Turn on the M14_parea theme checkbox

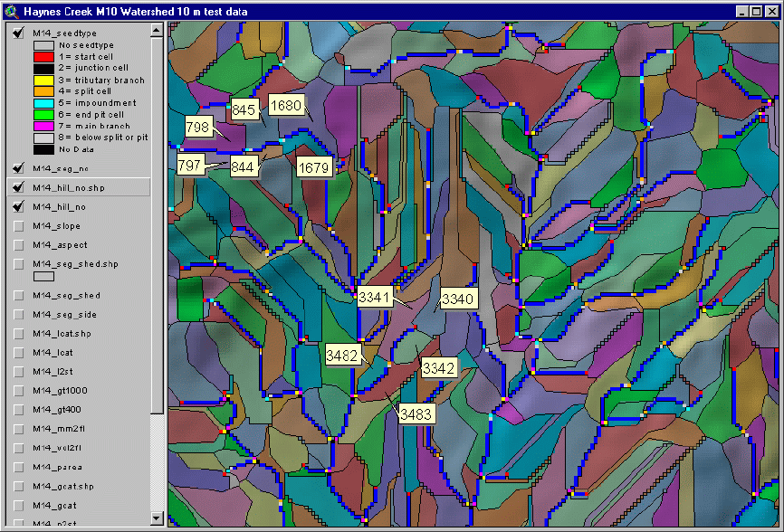[x=18, y=467]
